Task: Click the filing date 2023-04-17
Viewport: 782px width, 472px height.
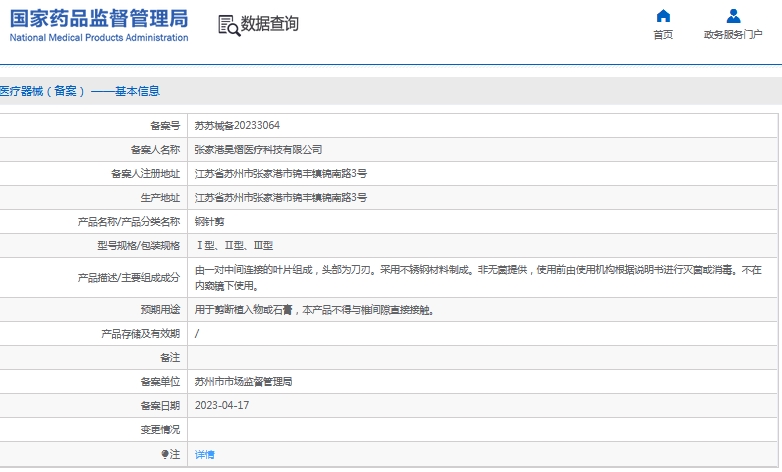Action: 222,406
